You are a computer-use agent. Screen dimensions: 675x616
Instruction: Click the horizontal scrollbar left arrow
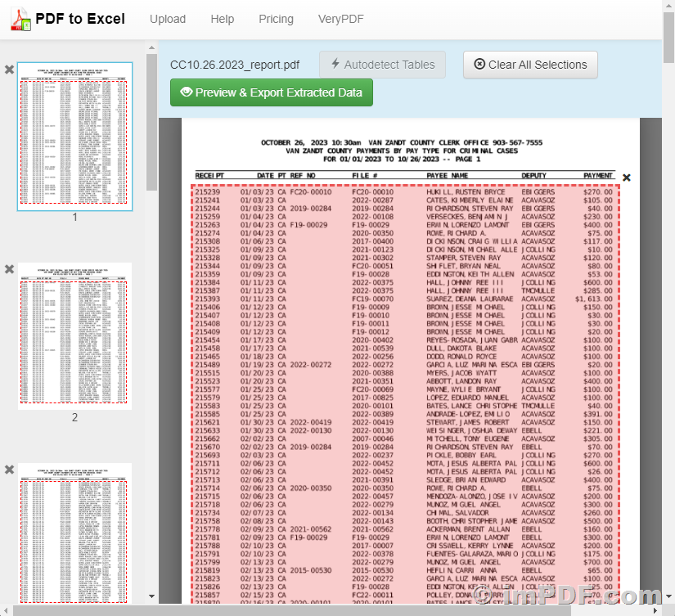click(x=6, y=610)
